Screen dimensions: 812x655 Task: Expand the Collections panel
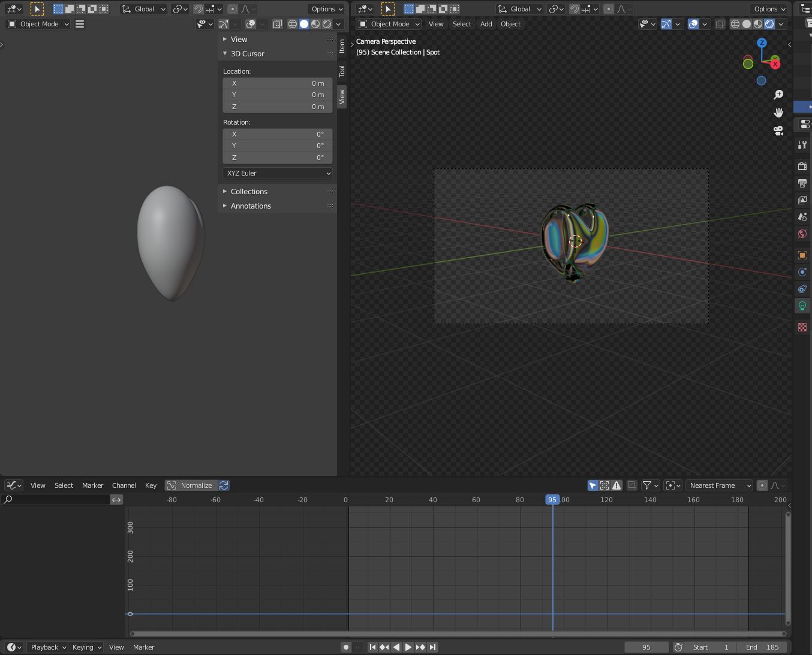click(x=249, y=192)
